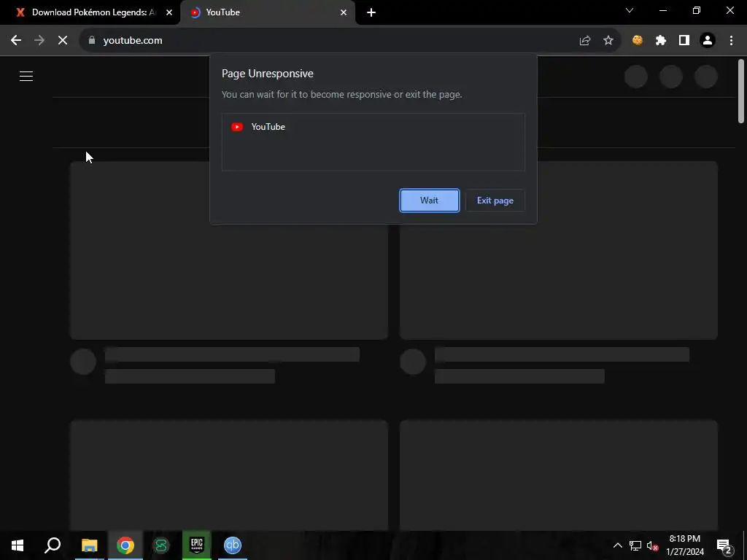747x560 pixels.
Task: Share this page via the share icon
Action: [x=585, y=41]
